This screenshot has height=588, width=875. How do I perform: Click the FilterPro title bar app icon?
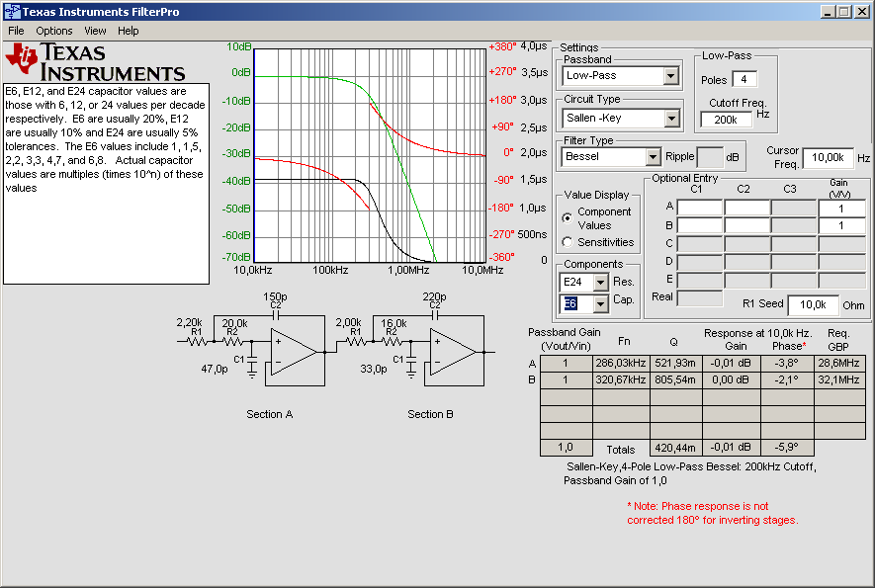click(x=11, y=11)
